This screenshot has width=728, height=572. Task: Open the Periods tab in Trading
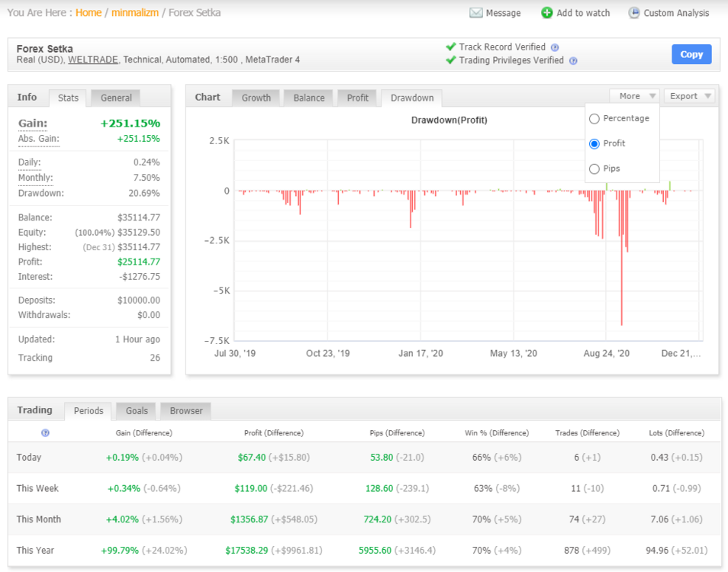pos(89,410)
